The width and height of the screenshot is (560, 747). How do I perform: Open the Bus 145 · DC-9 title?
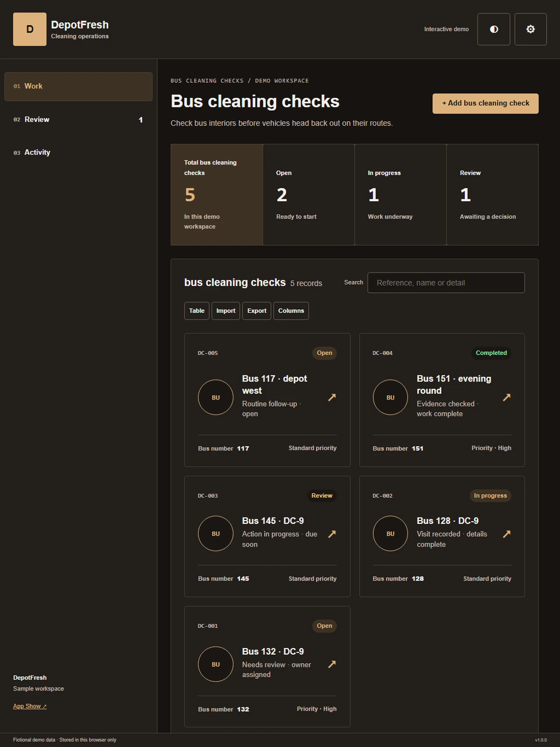273,521
